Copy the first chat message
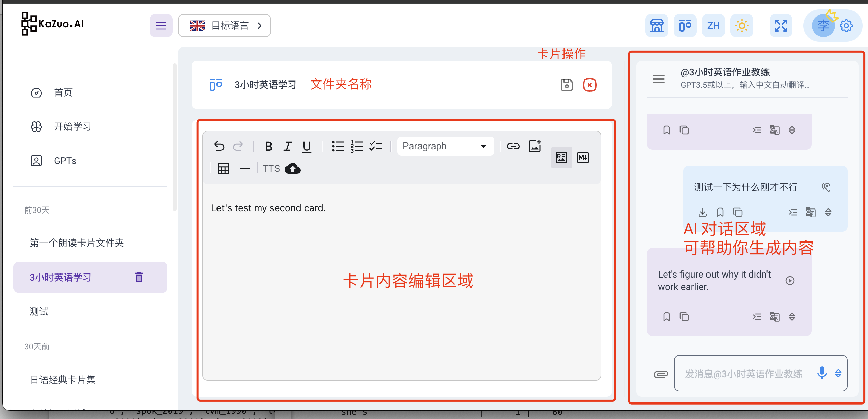 coord(684,130)
